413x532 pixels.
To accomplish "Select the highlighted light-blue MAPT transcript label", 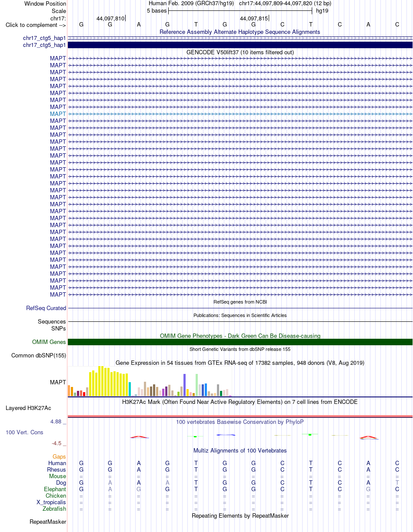I will [x=58, y=114].
